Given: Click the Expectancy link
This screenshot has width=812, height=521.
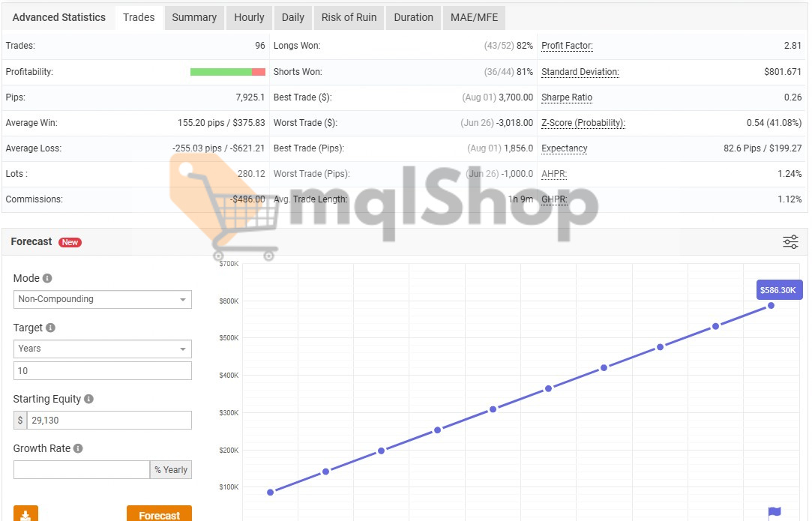Looking at the screenshot, I should [x=565, y=148].
